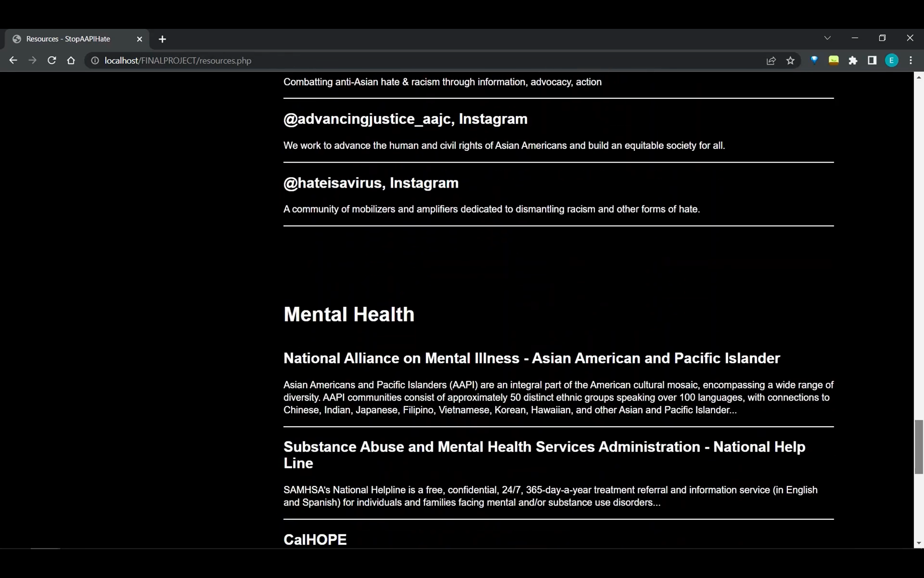The image size is (924, 578).
Task: Reload the resources page
Action: pyautogui.click(x=51, y=61)
